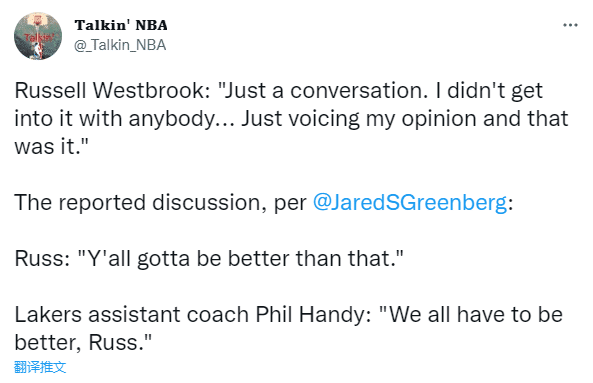Open the Talkin' NBA profile avatar

point(38,36)
